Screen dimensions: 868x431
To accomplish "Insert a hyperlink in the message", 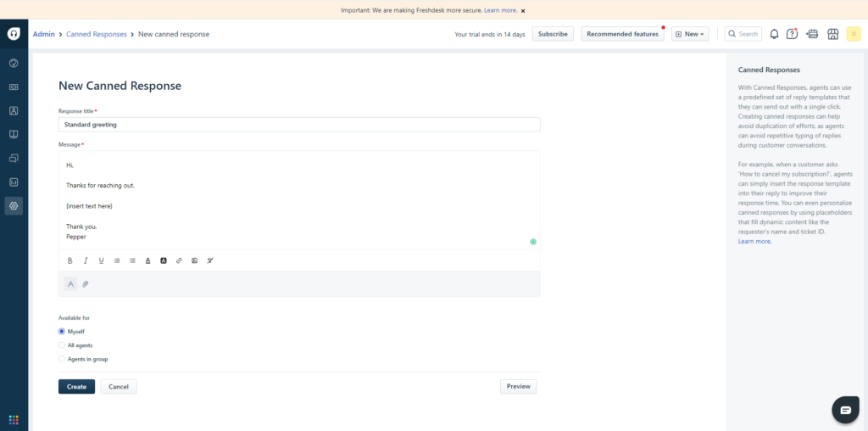I will (179, 260).
